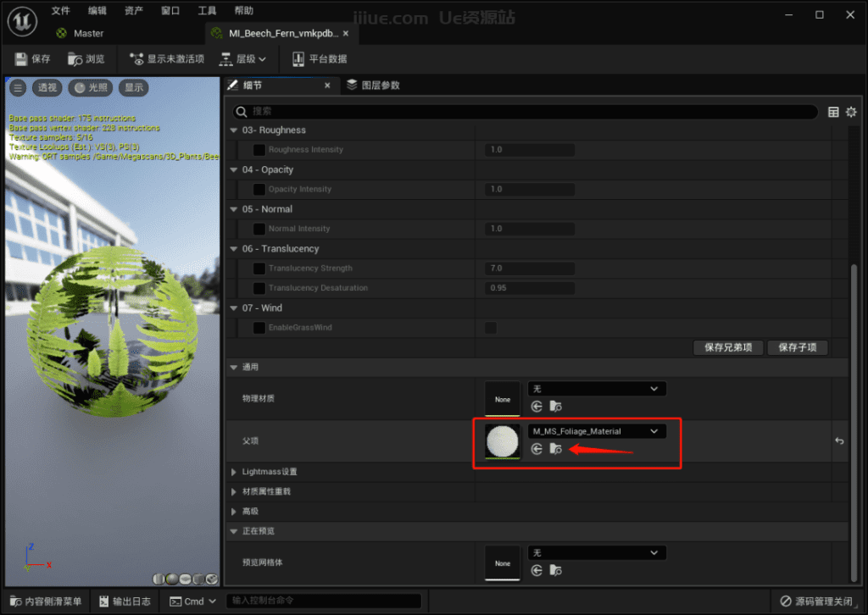Click the reset-to-default arrow beside 父项

[x=839, y=440]
